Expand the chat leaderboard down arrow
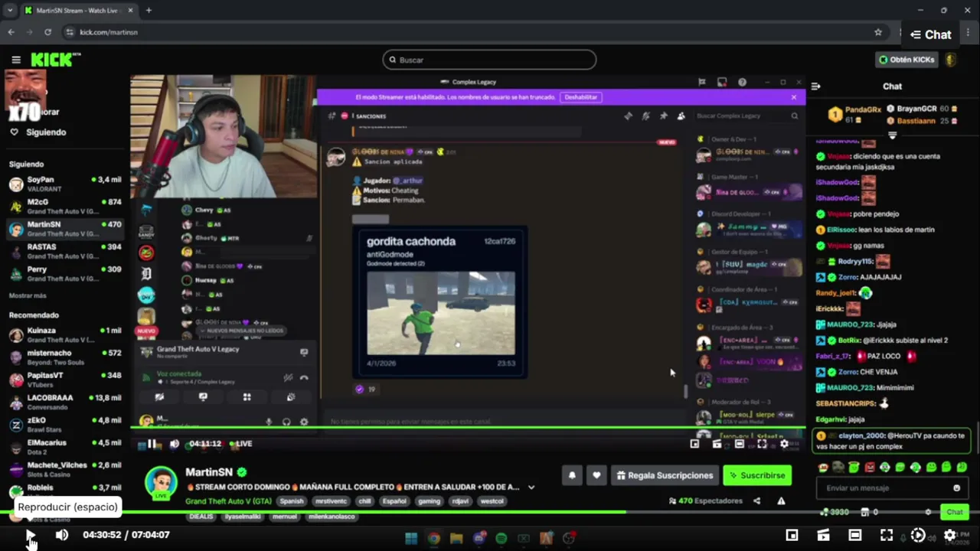Image resolution: width=980 pixels, height=551 pixels. 892,135
